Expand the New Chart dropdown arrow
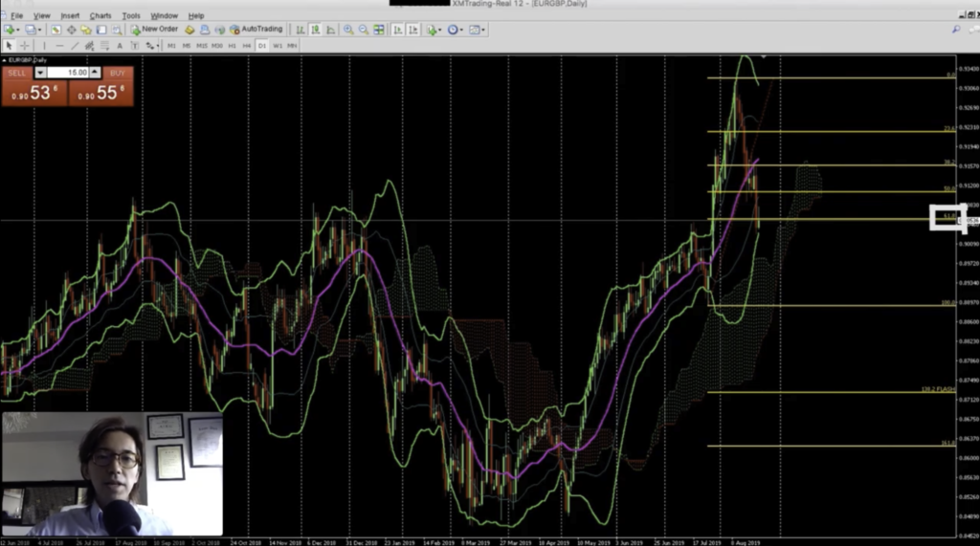Image resolution: width=980 pixels, height=546 pixels. tap(18, 30)
